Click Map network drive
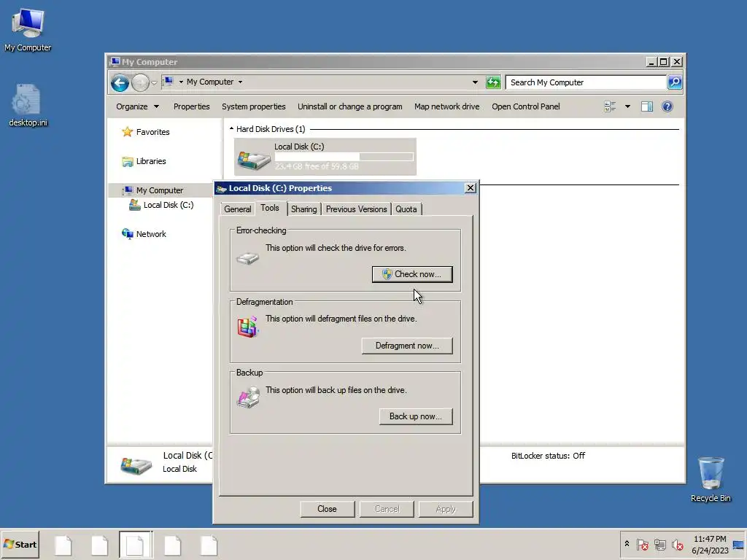 click(x=447, y=106)
